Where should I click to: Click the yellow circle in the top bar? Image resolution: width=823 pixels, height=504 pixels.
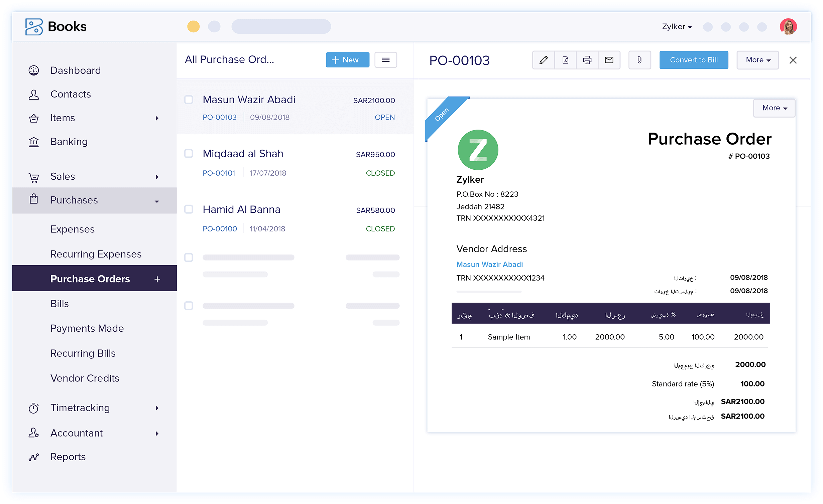pos(193,27)
